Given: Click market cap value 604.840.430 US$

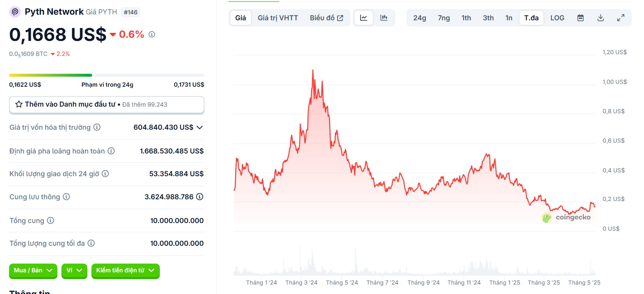Looking at the screenshot, I should point(163,127).
